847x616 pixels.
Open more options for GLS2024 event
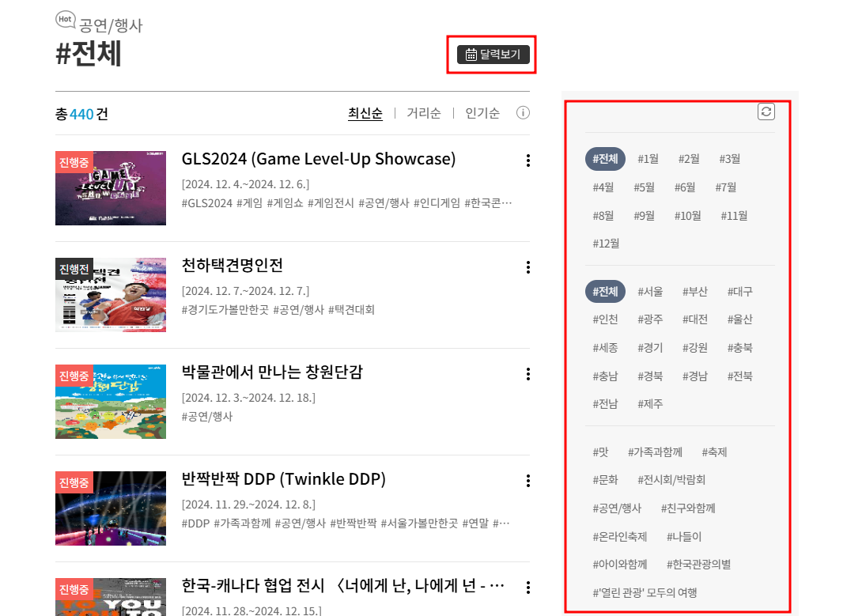click(x=527, y=161)
